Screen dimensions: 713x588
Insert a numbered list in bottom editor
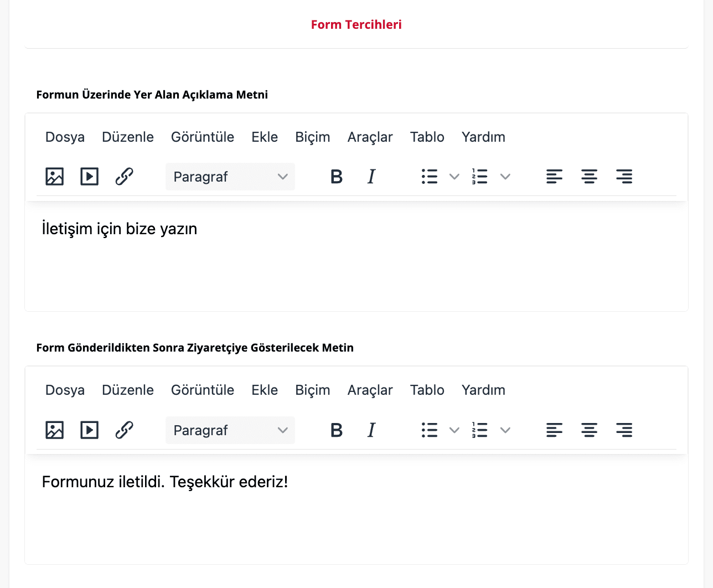tap(479, 430)
